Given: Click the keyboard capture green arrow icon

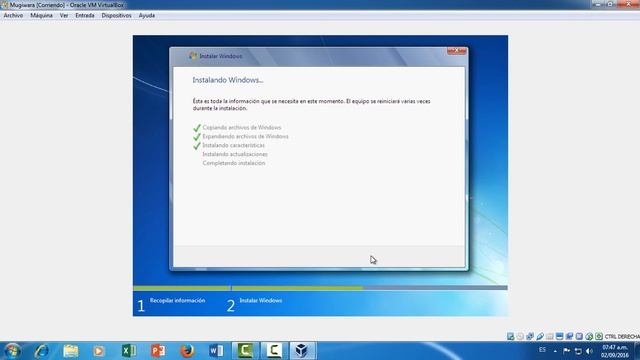Looking at the screenshot, I should click(598, 336).
